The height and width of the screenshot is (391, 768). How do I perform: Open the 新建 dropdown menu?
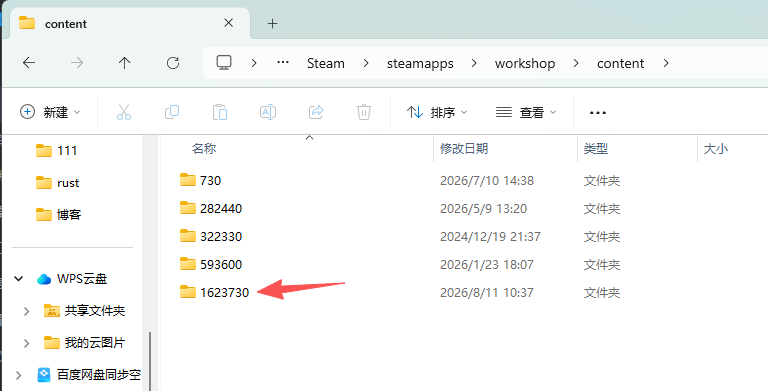click(x=50, y=112)
